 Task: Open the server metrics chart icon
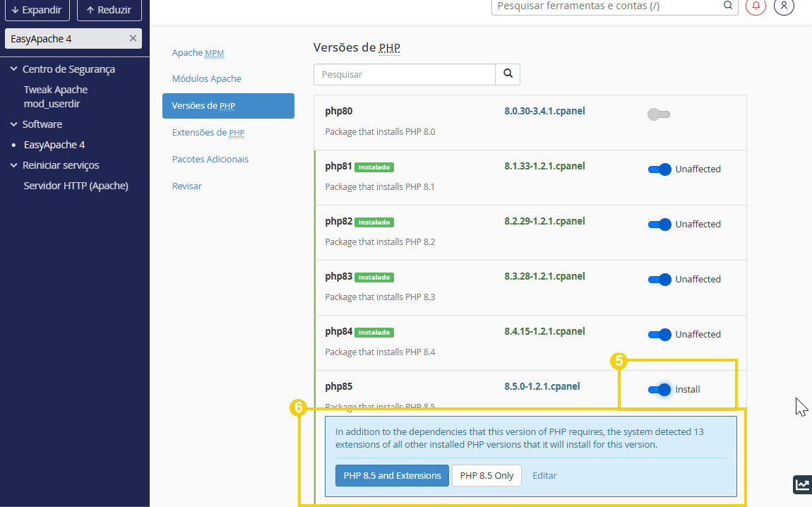click(x=802, y=485)
